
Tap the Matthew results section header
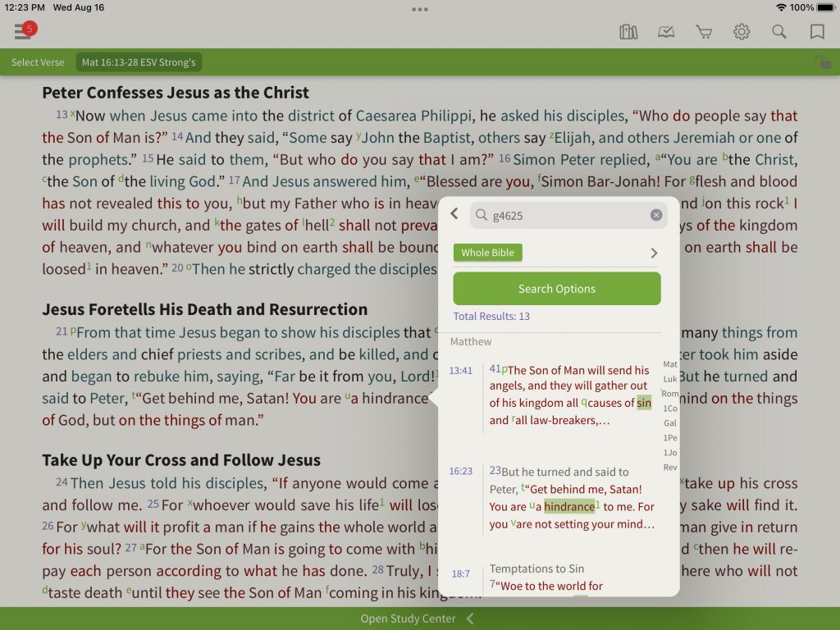pos(471,341)
